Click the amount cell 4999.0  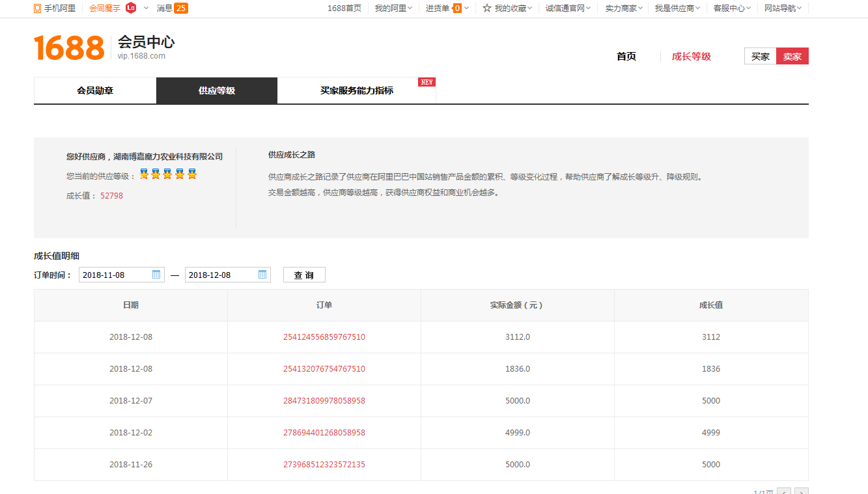click(518, 433)
